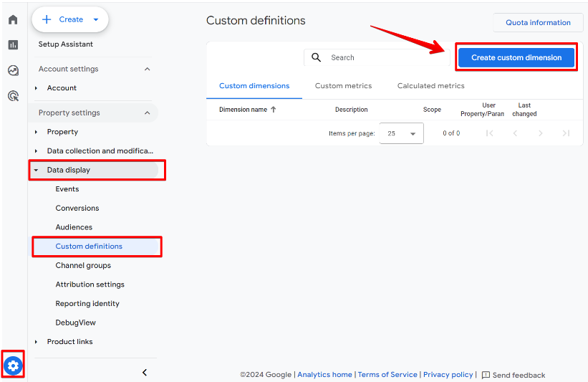Switch to the Custom metrics tab
This screenshot has width=588, height=382.
[x=343, y=86]
